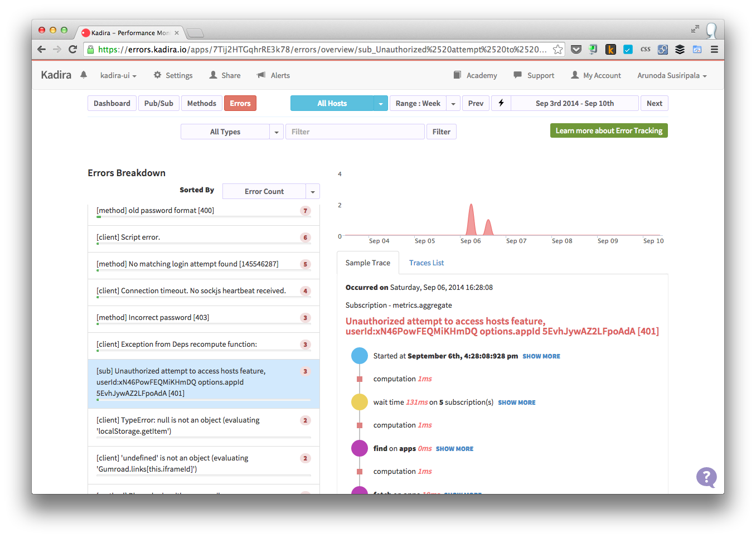This screenshot has width=756, height=538.
Task: Expand the All Hosts dropdown arrow
Action: click(x=381, y=103)
